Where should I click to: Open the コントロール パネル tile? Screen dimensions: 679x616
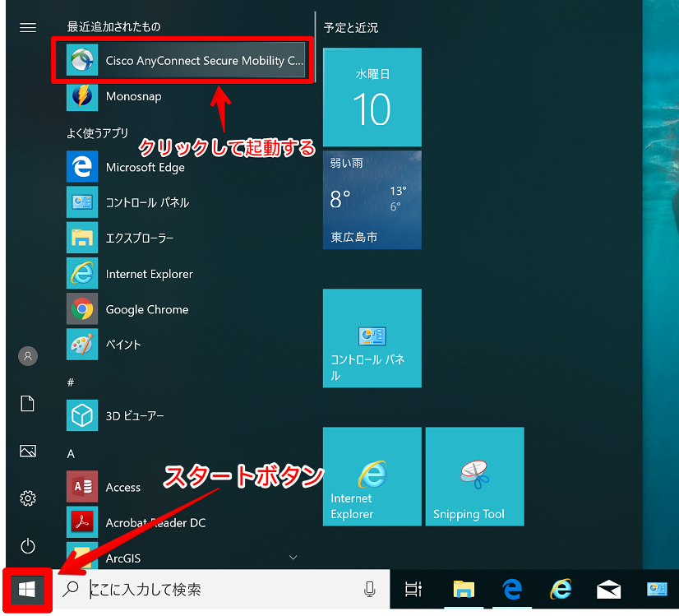[x=372, y=338]
